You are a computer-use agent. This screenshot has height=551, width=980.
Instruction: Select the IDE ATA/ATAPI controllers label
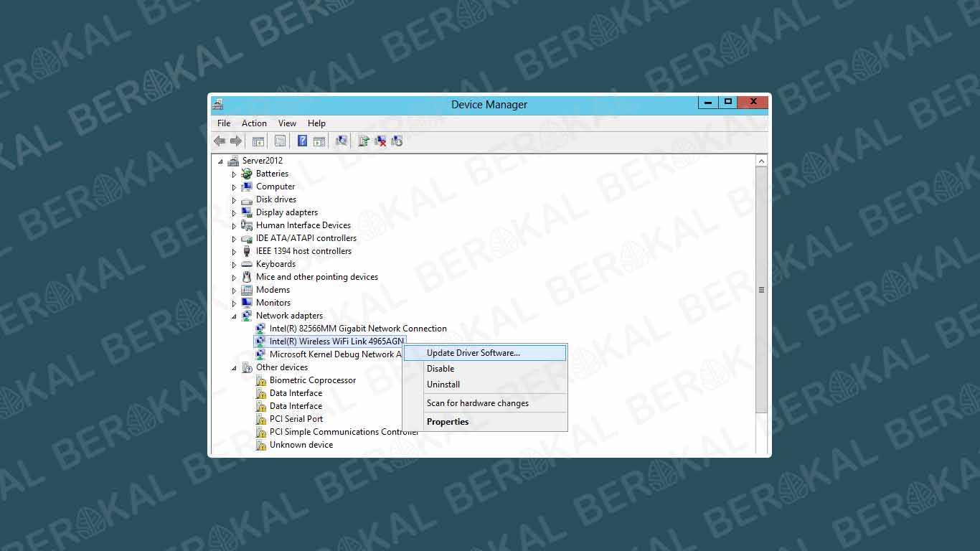coord(306,238)
